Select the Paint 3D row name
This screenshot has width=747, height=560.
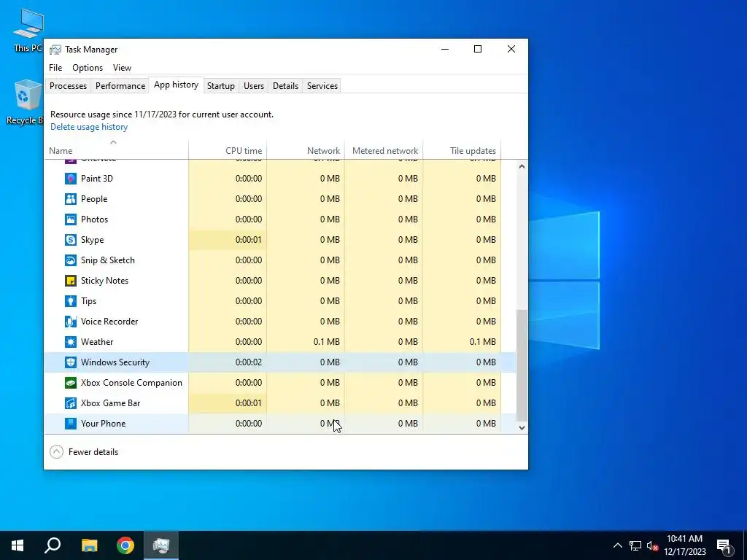click(x=97, y=179)
